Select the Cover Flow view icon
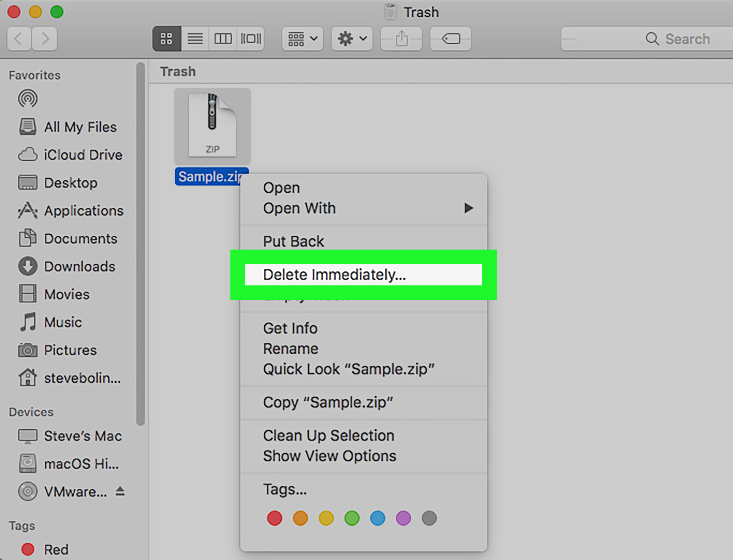The height and width of the screenshot is (560, 733). (249, 38)
